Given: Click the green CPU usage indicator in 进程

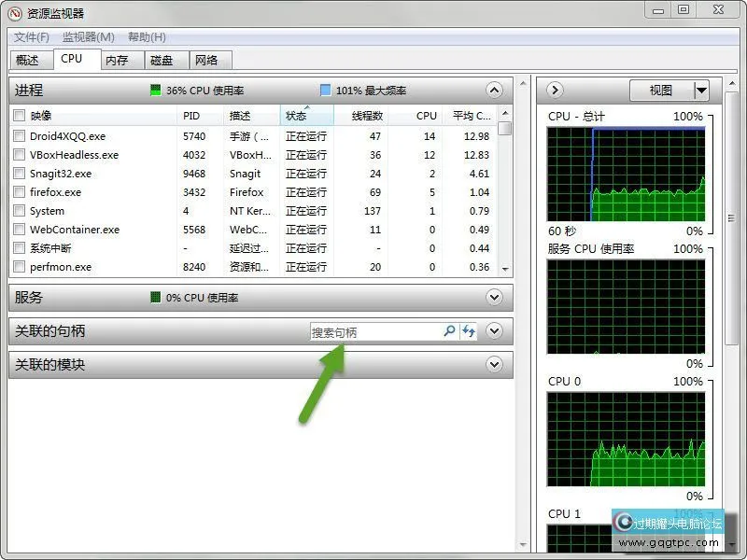Looking at the screenshot, I should pos(156,91).
